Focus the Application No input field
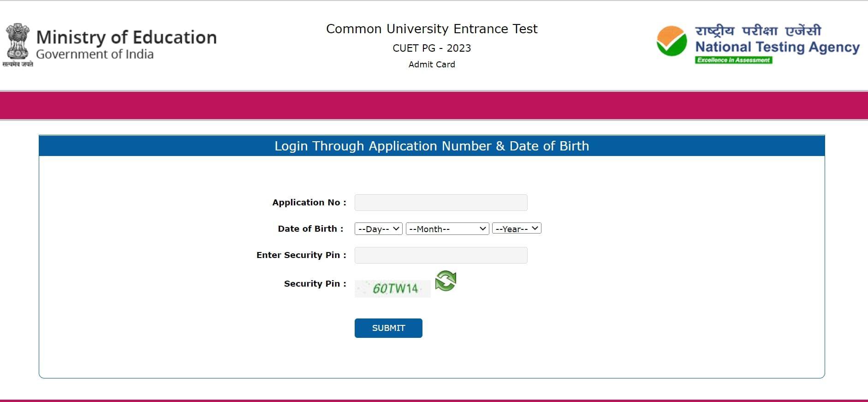Screen dimensions: 868x402 click(440, 203)
